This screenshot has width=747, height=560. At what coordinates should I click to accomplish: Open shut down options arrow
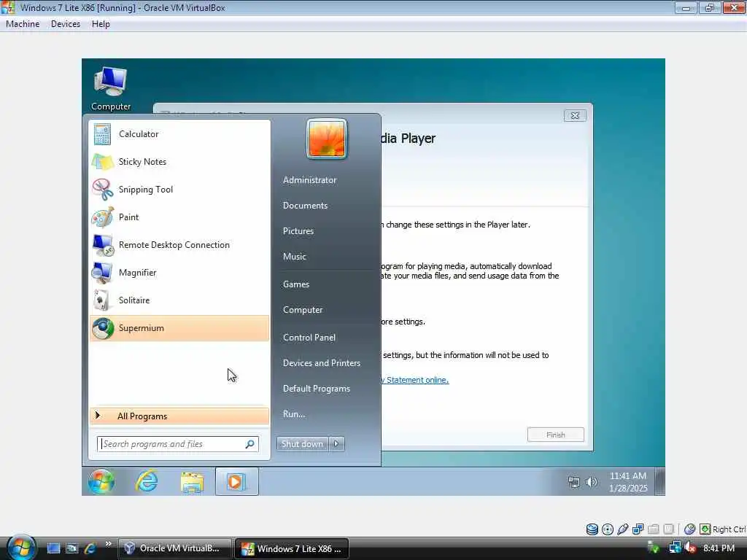[336, 444]
